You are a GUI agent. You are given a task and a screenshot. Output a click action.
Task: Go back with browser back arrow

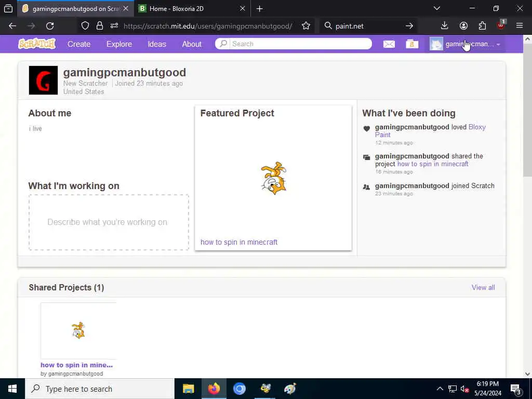point(12,26)
